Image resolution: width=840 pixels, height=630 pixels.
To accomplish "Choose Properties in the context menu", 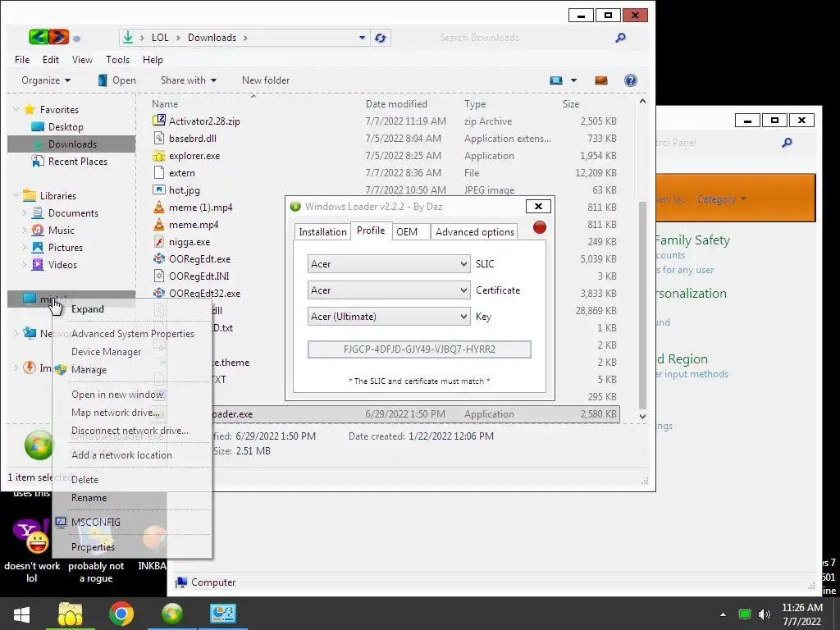I will (93, 547).
